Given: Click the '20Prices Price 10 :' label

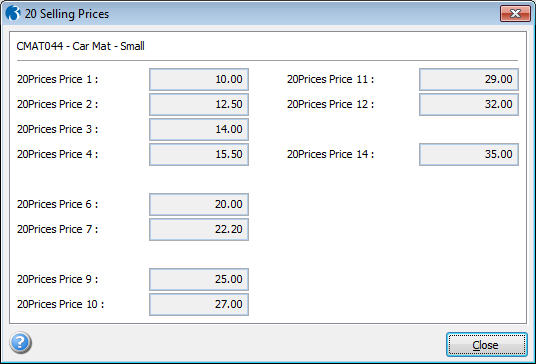Looking at the screenshot, I should (x=61, y=304).
